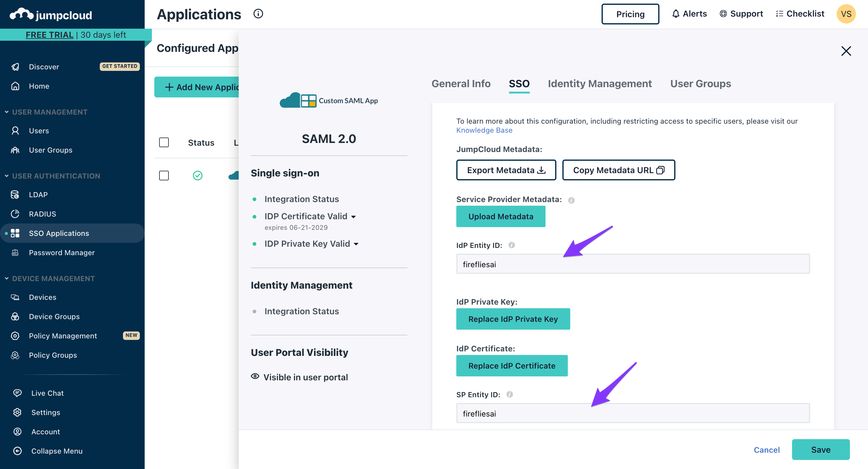Toggle Visible in user portal eye
This screenshot has width=868, height=469.
tap(255, 377)
